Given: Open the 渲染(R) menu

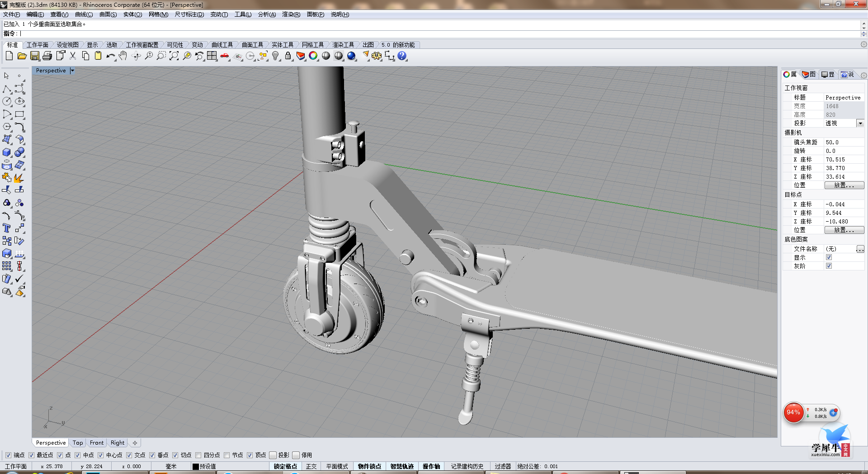Looking at the screenshot, I should tap(291, 14).
